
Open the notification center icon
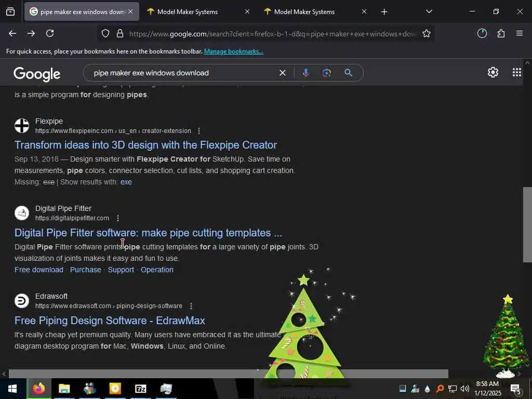[x=516, y=389]
